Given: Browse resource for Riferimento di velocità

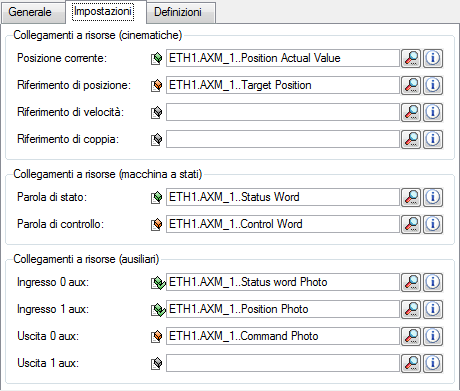Looking at the screenshot, I should point(411,112).
